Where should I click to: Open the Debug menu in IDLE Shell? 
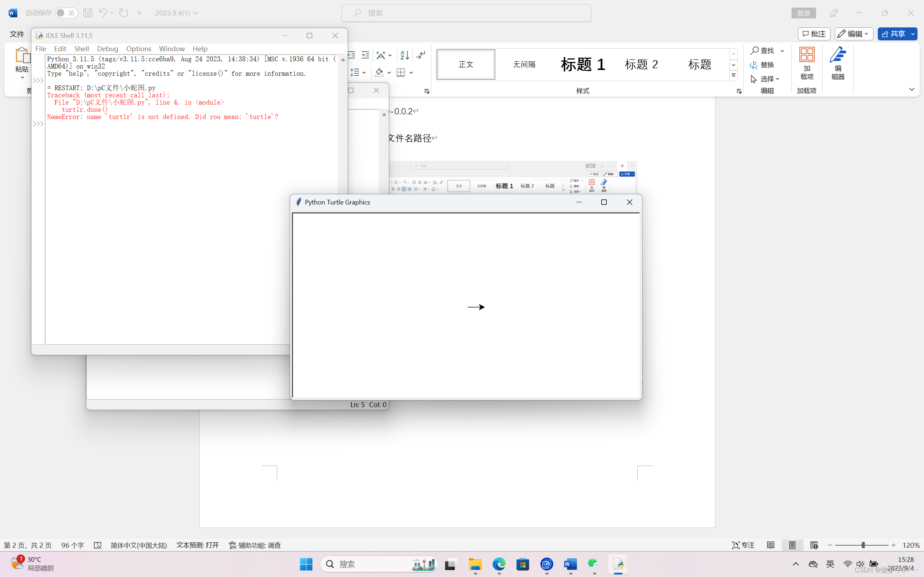point(107,48)
